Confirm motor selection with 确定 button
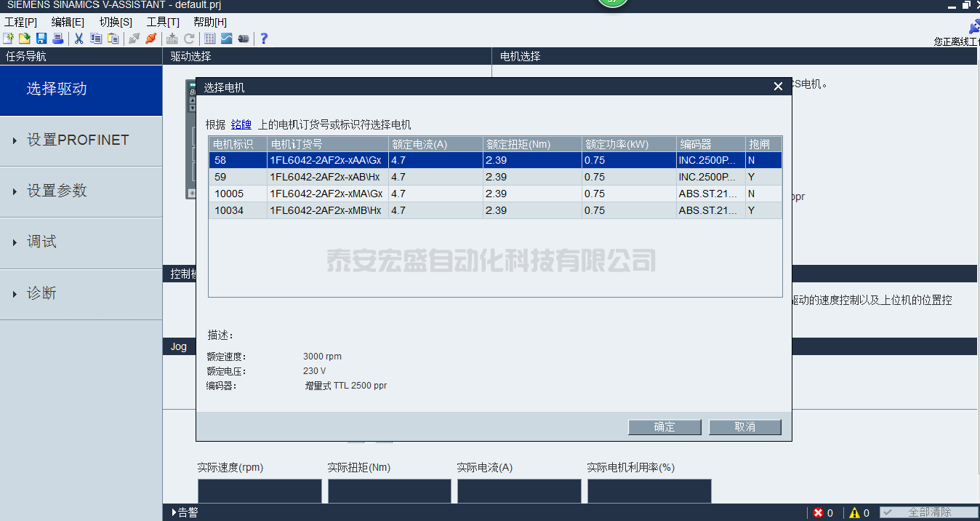Viewport: 980px width, 521px height. (x=664, y=427)
